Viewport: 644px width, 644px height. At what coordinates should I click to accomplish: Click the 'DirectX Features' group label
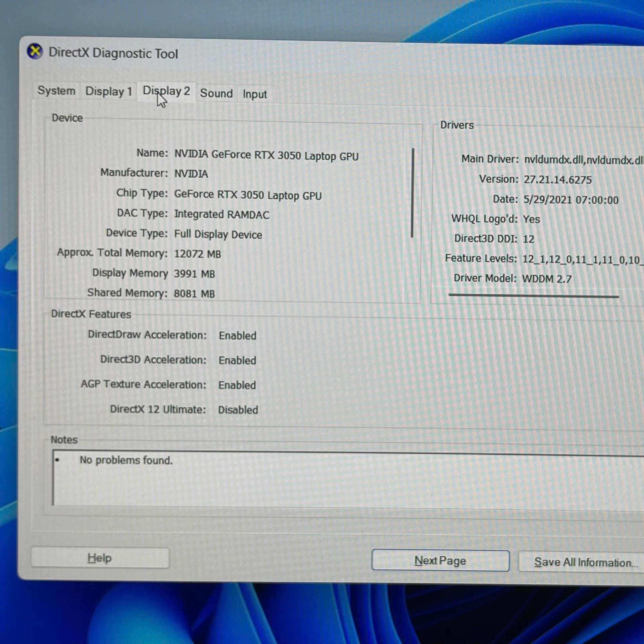pos(91,314)
